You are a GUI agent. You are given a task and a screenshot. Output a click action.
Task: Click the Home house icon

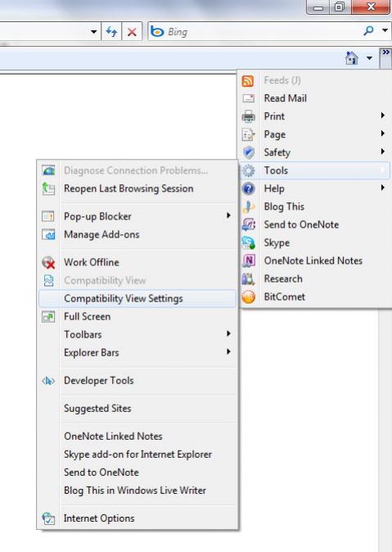click(352, 57)
